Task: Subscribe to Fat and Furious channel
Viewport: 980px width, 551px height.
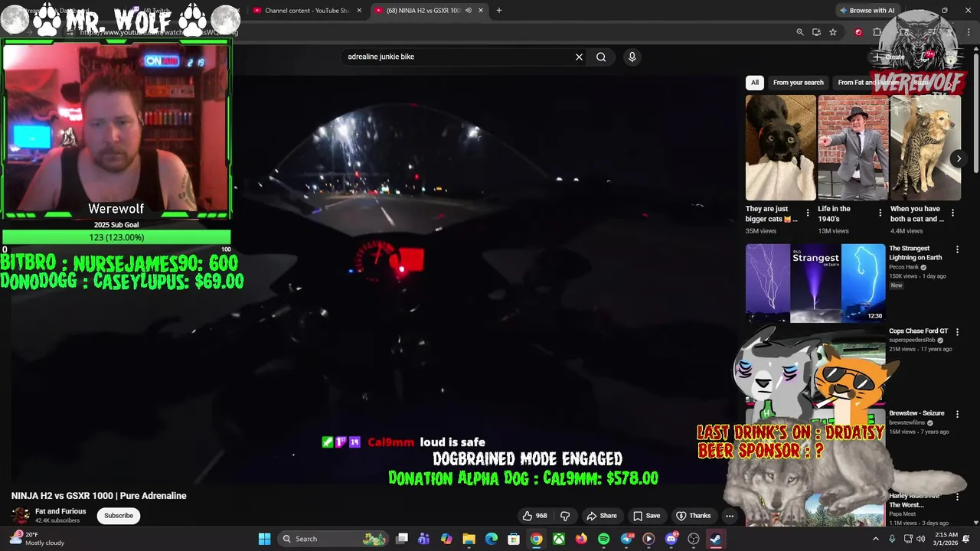Action: click(x=119, y=516)
